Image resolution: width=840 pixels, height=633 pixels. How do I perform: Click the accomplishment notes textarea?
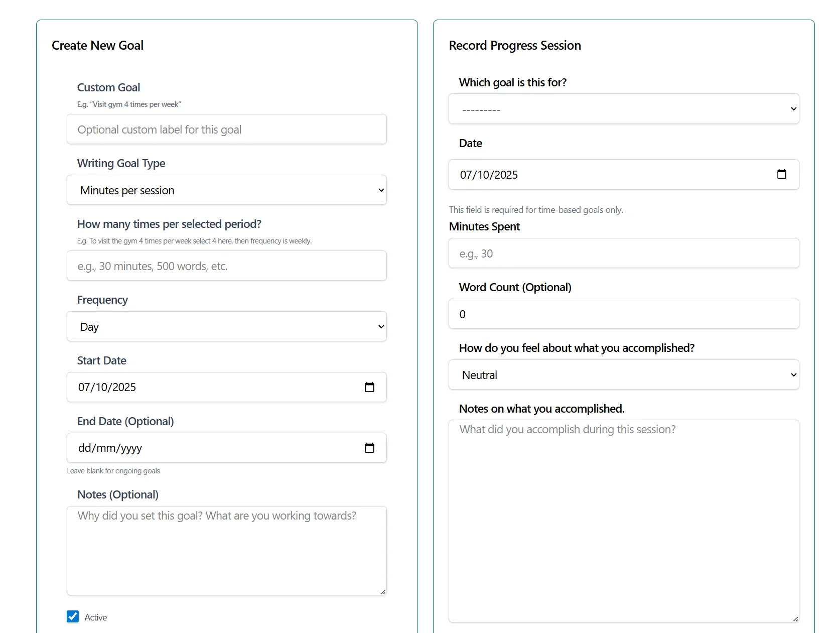click(624, 521)
